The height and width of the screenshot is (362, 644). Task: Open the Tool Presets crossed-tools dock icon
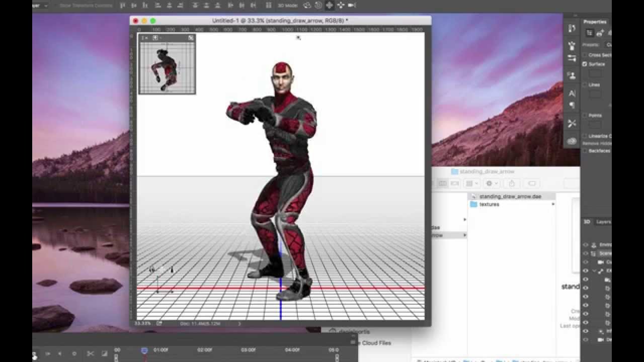572,123
